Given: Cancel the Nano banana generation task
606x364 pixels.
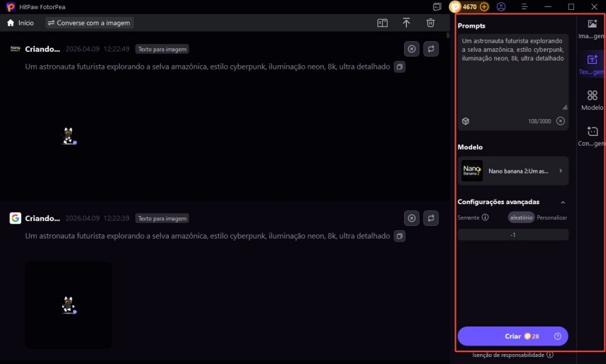Looking at the screenshot, I should click(412, 49).
